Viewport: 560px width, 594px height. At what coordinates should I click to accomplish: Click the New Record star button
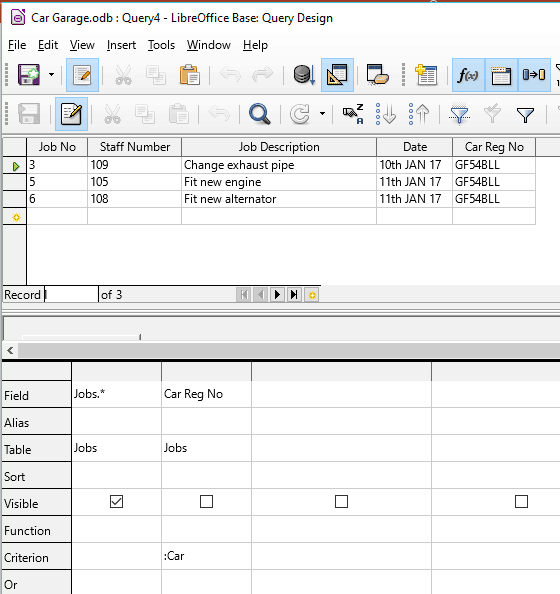coord(312,295)
